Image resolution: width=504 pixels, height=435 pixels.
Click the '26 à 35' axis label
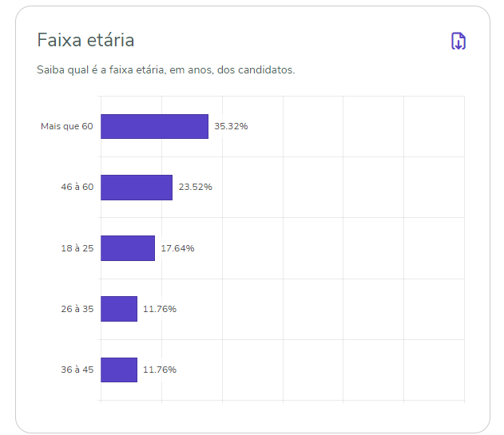click(77, 309)
